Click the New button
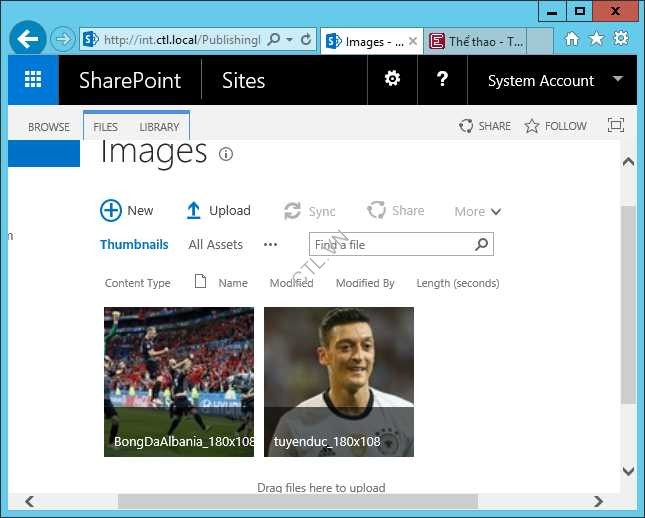Viewport: 645px width, 518px height. pyautogui.click(x=127, y=210)
